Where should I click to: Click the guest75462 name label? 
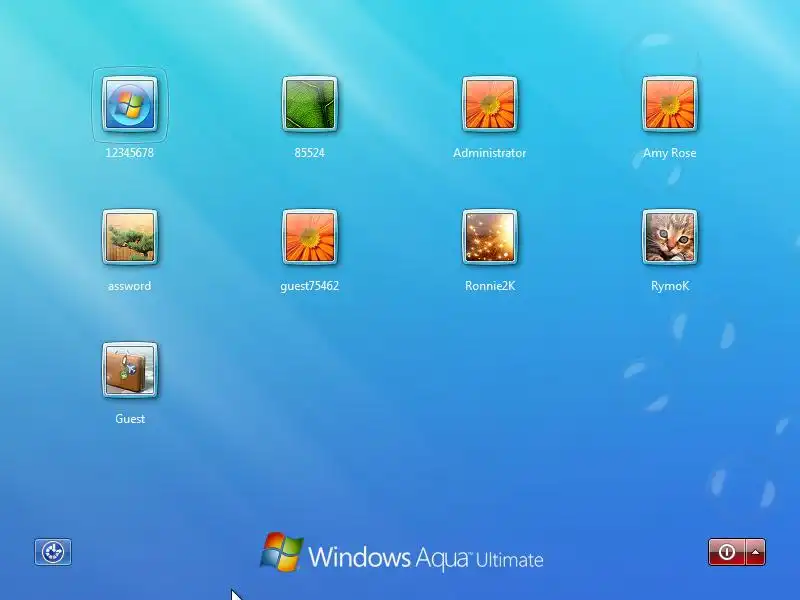[310, 286]
